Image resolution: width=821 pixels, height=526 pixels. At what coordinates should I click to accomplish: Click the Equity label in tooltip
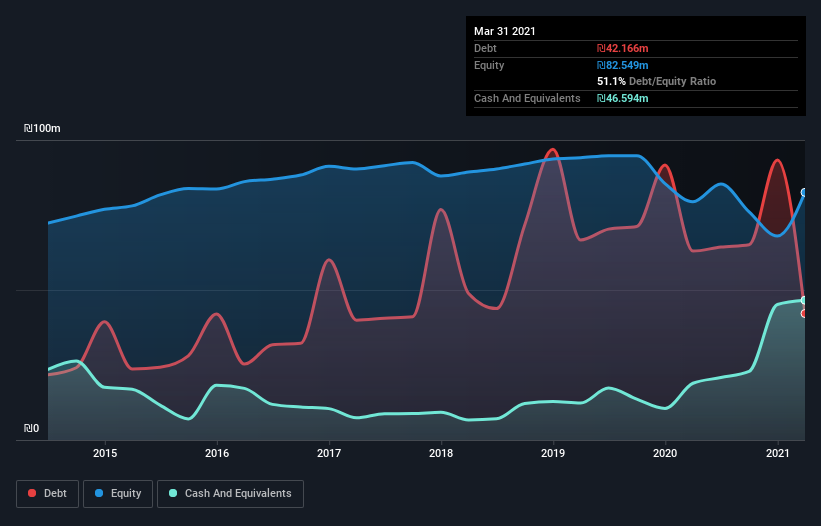coord(489,65)
